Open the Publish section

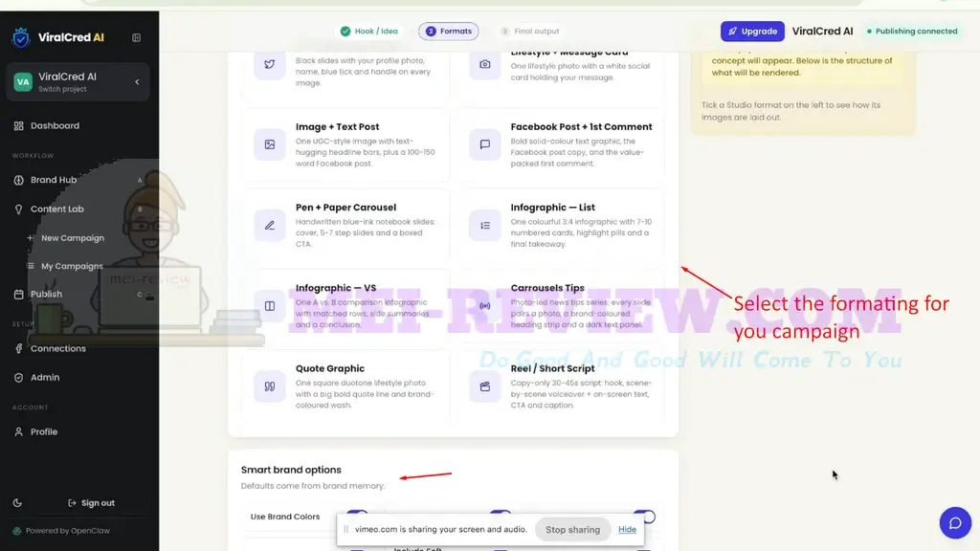(x=46, y=295)
